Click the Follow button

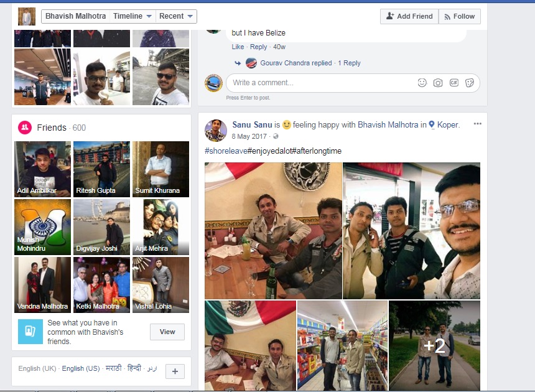point(460,16)
